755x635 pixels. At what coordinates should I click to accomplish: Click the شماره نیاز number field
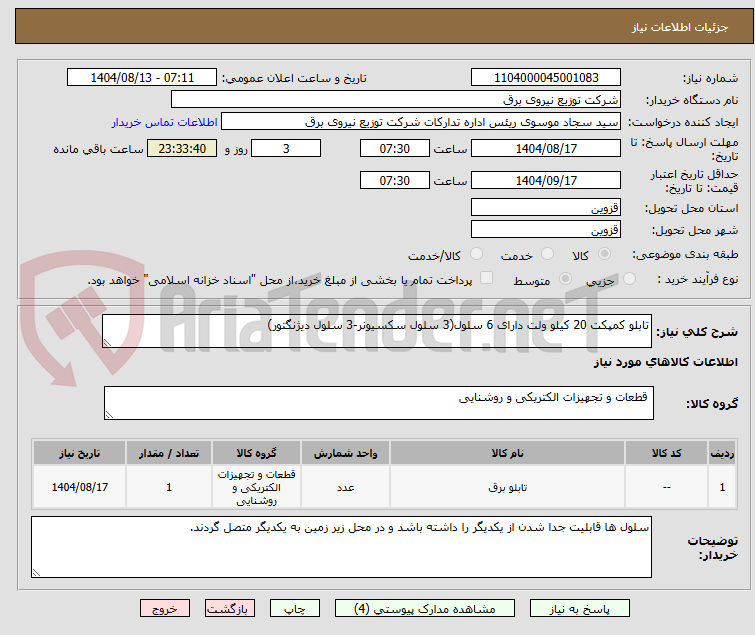point(546,77)
